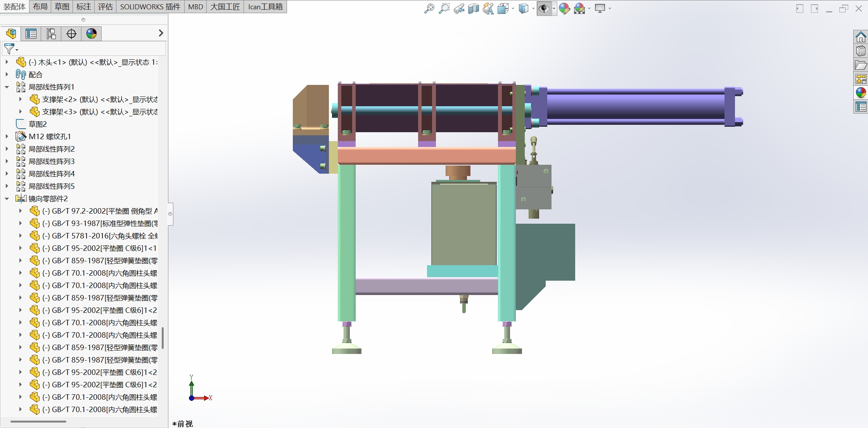Image resolution: width=868 pixels, height=428 pixels.
Task: Click the View Orientation cube icon
Action: click(x=503, y=9)
